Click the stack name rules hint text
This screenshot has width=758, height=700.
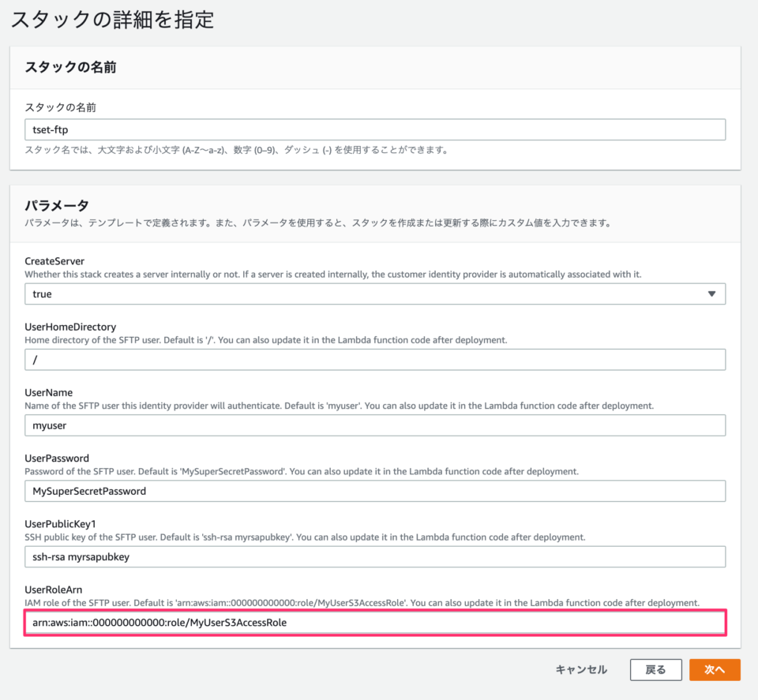(236, 150)
